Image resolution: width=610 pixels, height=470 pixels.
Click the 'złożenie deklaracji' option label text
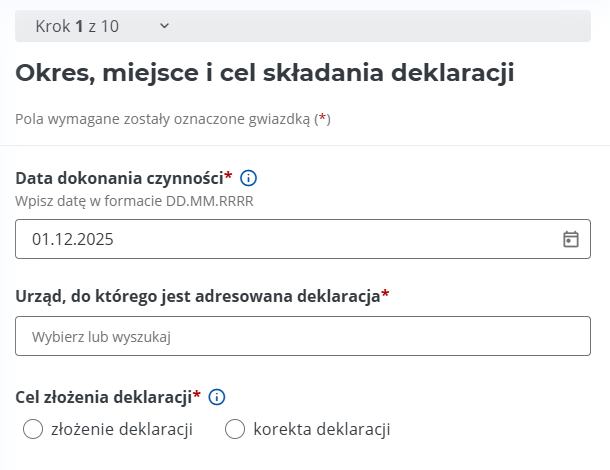pyautogui.click(x=119, y=429)
